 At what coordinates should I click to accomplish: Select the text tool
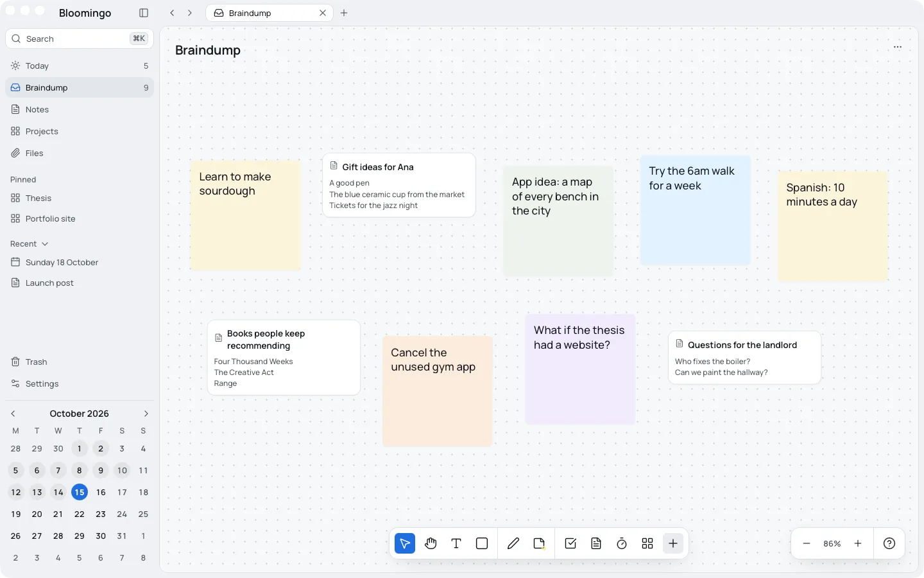click(x=456, y=543)
